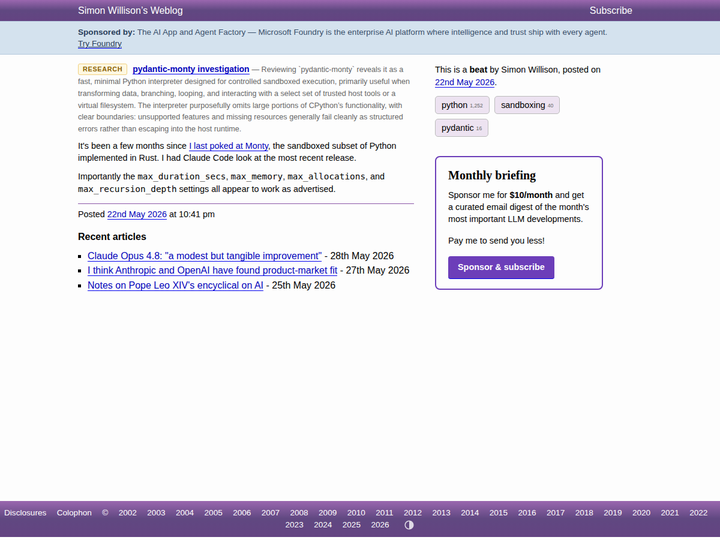Open the Posted 22nd May 2026 link

point(137,214)
